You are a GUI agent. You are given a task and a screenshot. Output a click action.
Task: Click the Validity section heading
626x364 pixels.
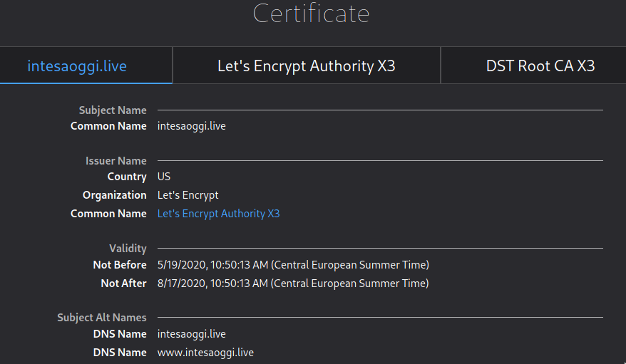128,249
